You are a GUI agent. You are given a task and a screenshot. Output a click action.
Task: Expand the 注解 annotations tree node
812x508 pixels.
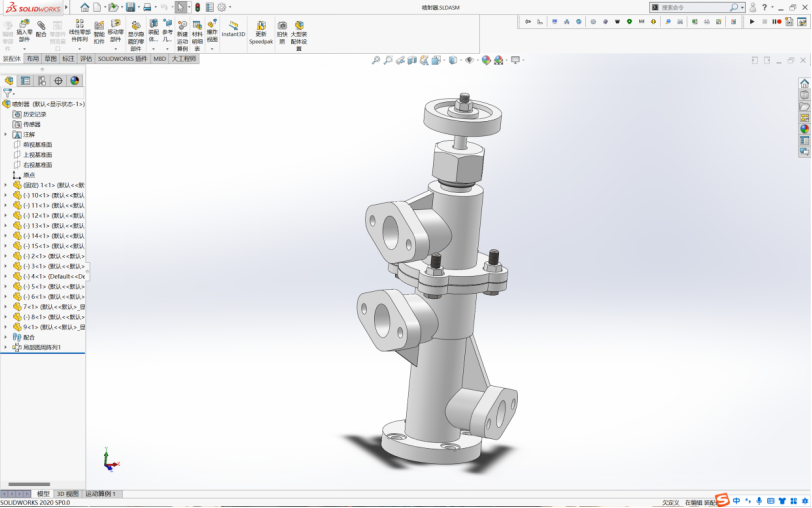click(5, 134)
